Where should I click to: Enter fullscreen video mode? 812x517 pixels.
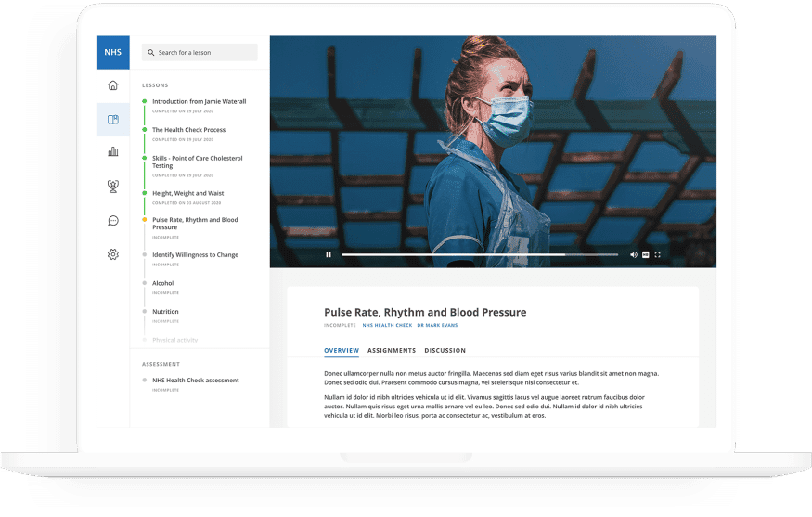point(658,254)
